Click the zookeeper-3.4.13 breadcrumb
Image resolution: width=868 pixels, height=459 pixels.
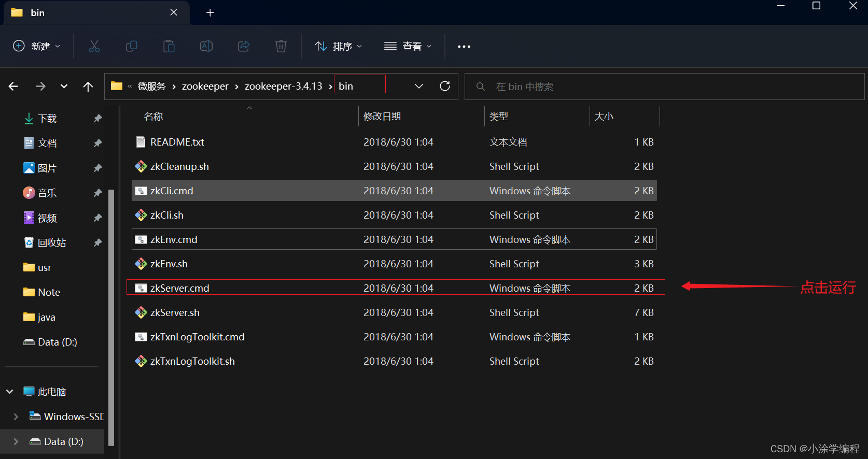pyautogui.click(x=283, y=86)
